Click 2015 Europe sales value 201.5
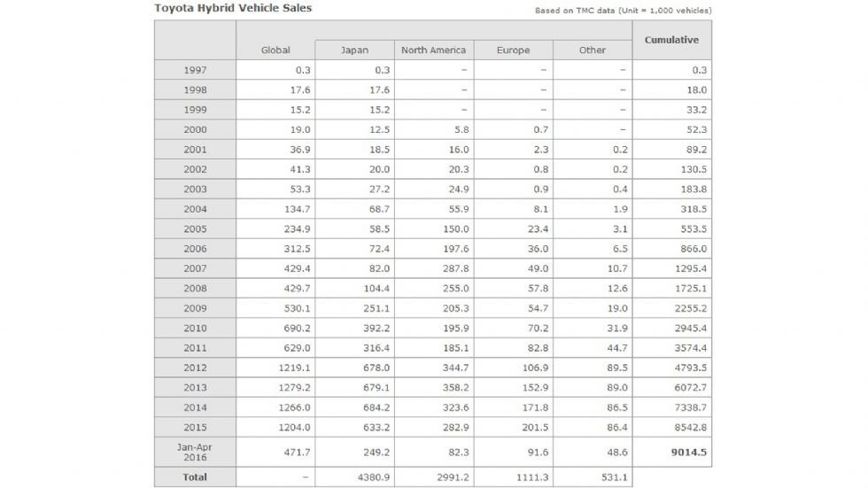 [x=535, y=427]
